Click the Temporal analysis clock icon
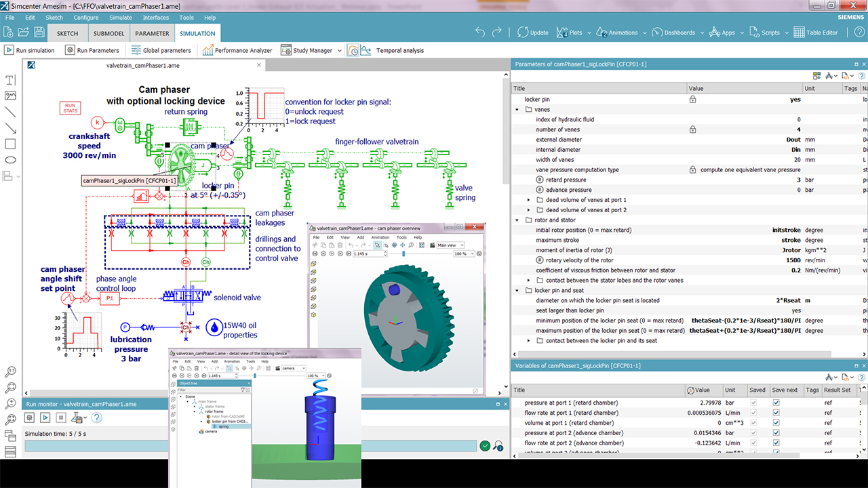This screenshot has width=868, height=488. 353,50
